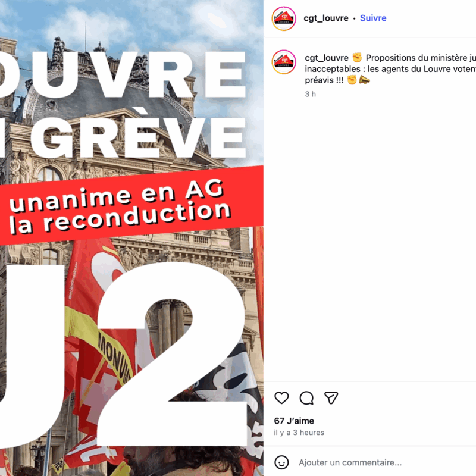Open the "il y a 3 heures" post date
Image resolution: width=476 pixels, height=476 pixels.
(x=299, y=433)
